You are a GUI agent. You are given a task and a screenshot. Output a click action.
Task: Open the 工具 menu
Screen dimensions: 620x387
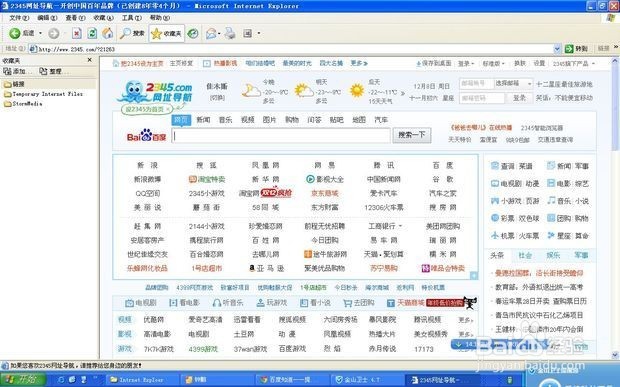point(131,18)
